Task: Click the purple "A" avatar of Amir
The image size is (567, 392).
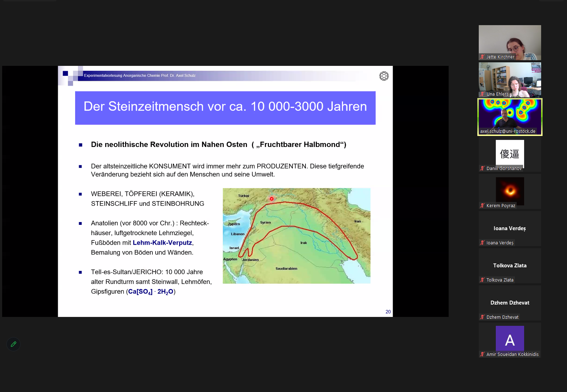Action: tap(510, 339)
